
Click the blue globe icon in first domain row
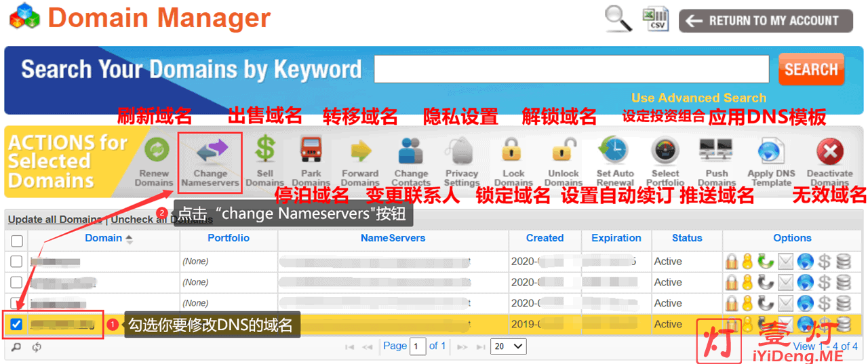(805, 262)
